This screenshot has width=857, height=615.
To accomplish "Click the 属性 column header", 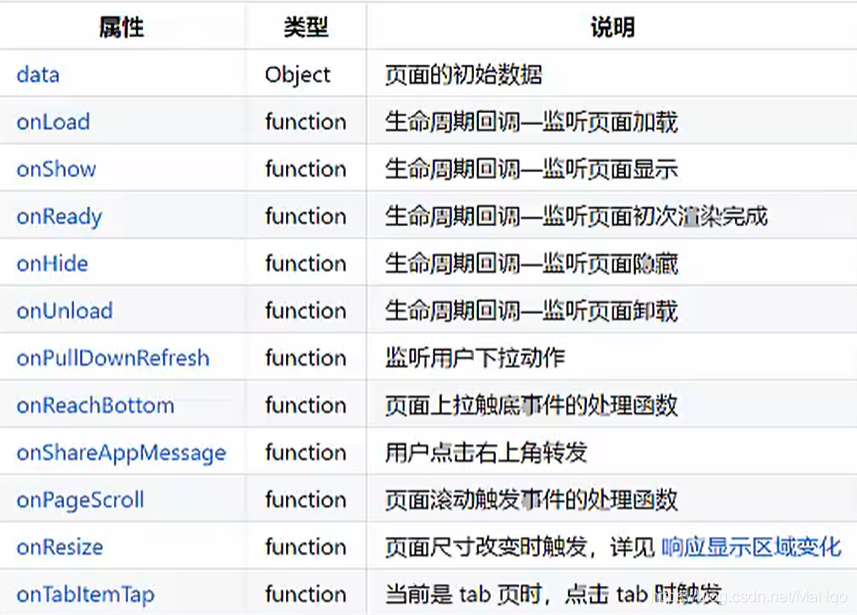I will click(x=121, y=27).
